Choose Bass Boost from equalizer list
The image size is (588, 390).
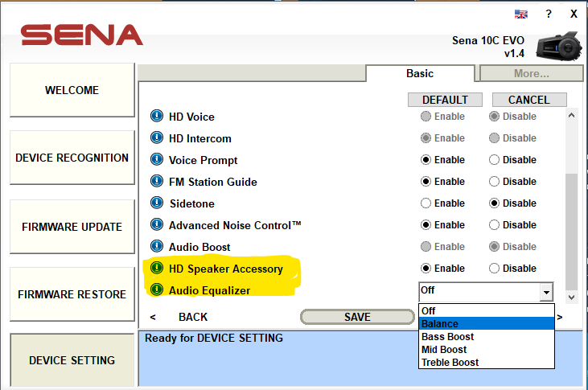448,337
